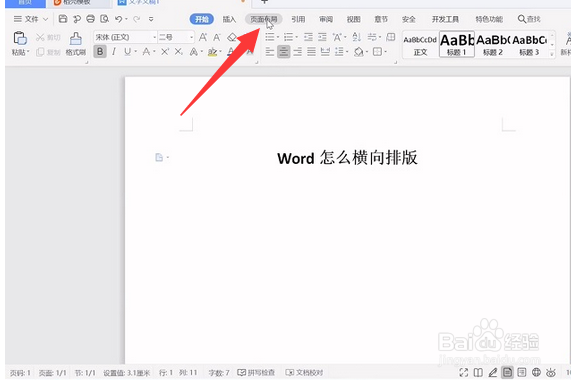Open the Paste (粘贴) dropdown arrow
The height and width of the screenshot is (380, 571).
pos(28,52)
